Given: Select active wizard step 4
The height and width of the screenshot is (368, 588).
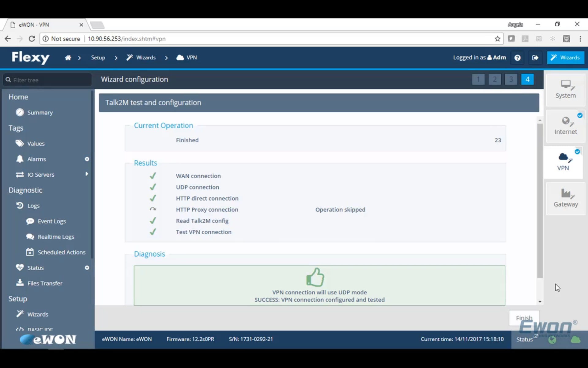Looking at the screenshot, I should (x=527, y=79).
